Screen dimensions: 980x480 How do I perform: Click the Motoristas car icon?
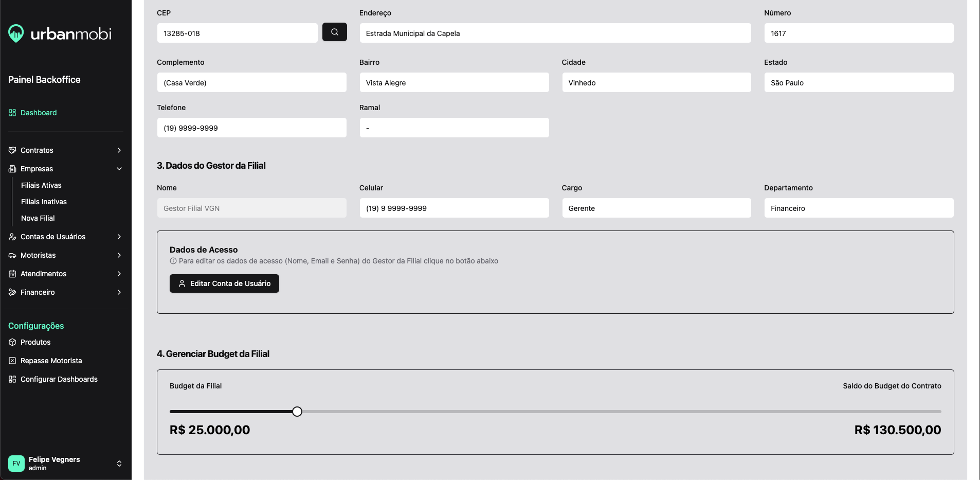pyautogui.click(x=12, y=255)
